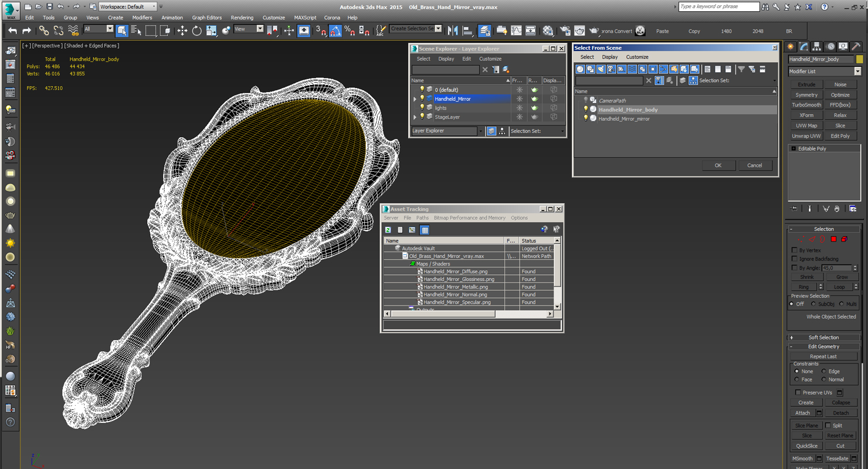Viewport: 868px width, 469px height.
Task: Toggle lightbulb visibility of the lights layer
Action: tap(422, 108)
